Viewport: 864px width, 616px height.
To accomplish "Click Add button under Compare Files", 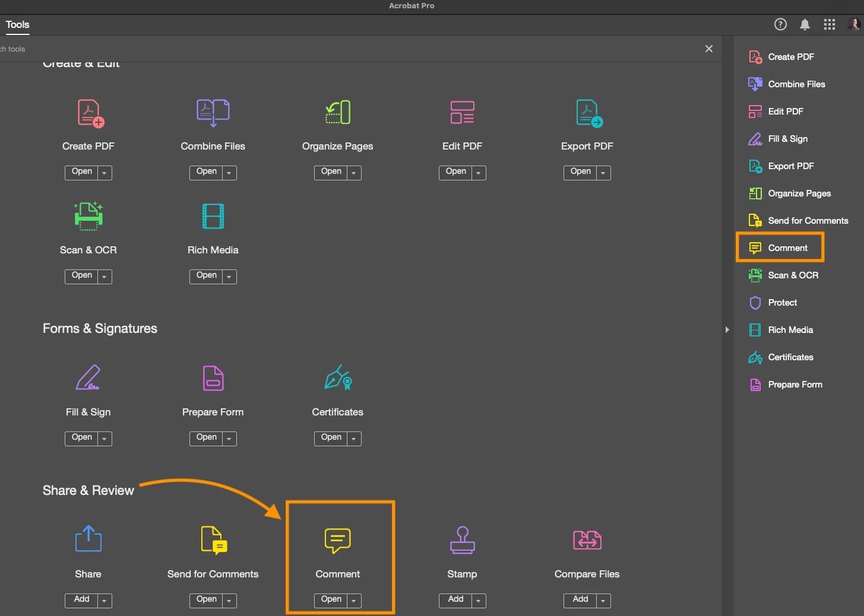I will [x=580, y=601].
